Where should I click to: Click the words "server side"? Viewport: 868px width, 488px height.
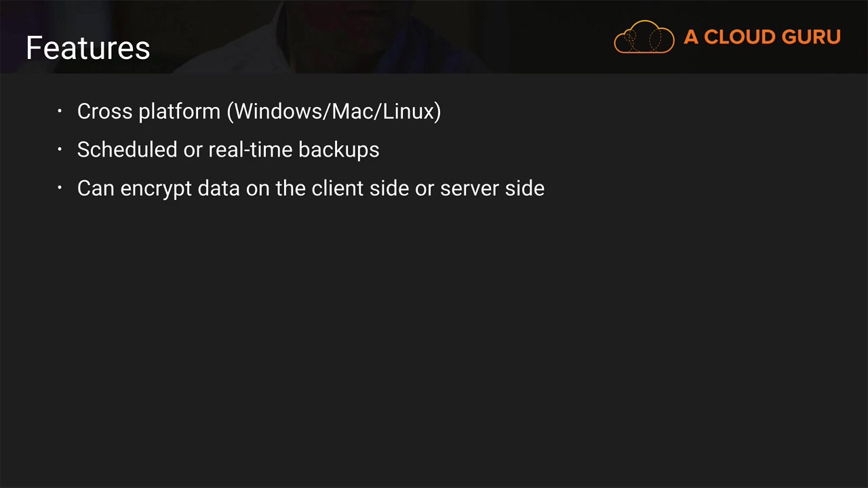click(492, 188)
